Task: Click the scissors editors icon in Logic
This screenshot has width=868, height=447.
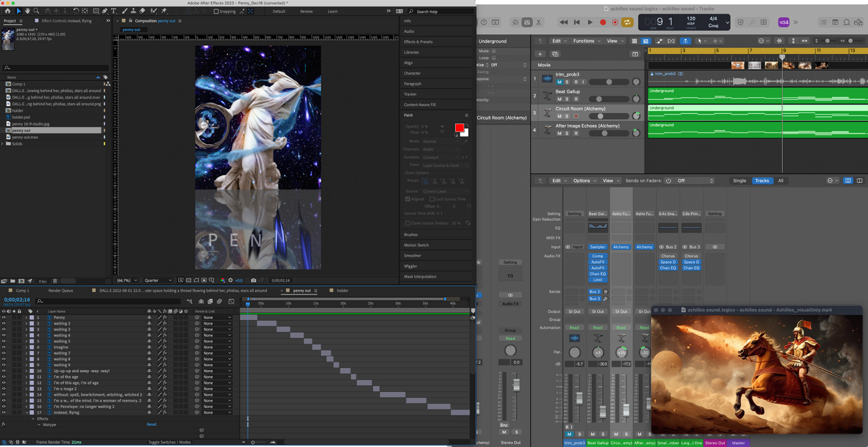Action: (539, 22)
